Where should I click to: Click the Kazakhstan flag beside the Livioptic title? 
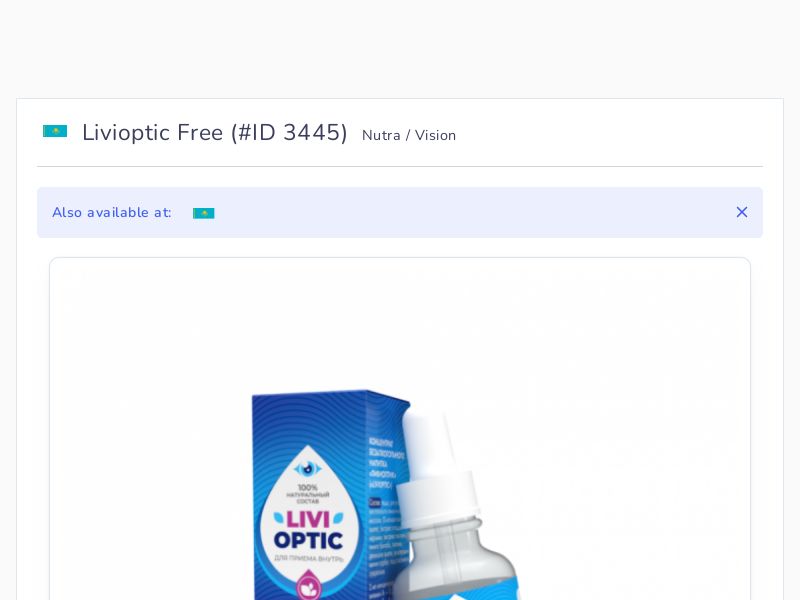55,131
